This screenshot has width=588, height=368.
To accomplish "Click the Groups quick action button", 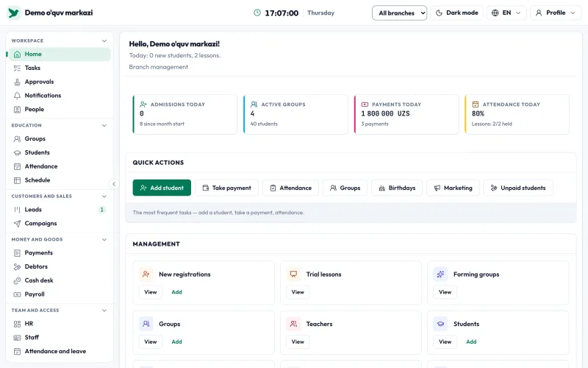I will (x=345, y=188).
